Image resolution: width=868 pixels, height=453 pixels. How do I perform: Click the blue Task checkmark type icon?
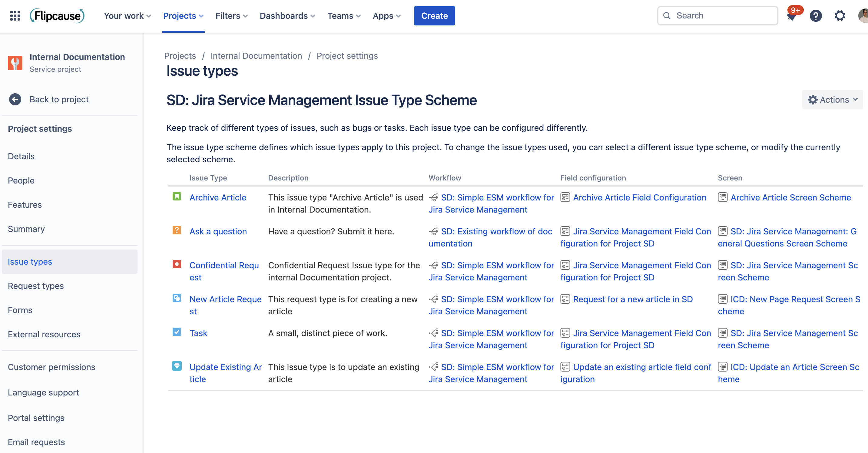[x=177, y=332]
